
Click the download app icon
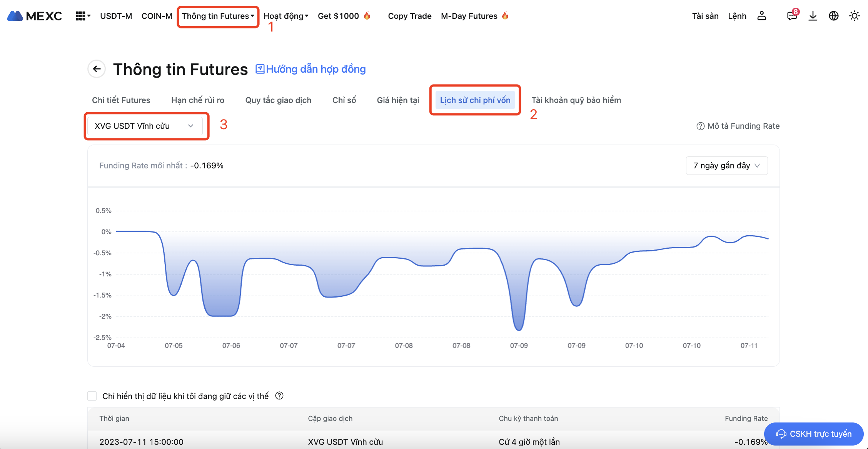[813, 16]
